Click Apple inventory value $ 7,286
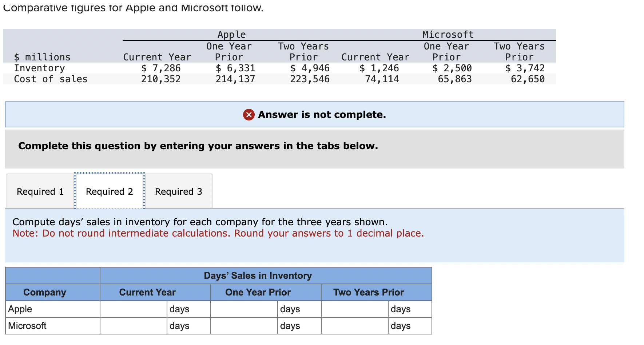 pos(161,68)
